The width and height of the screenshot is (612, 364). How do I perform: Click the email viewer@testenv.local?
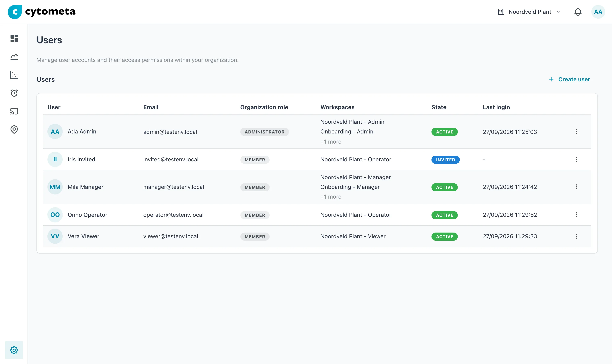(x=171, y=236)
